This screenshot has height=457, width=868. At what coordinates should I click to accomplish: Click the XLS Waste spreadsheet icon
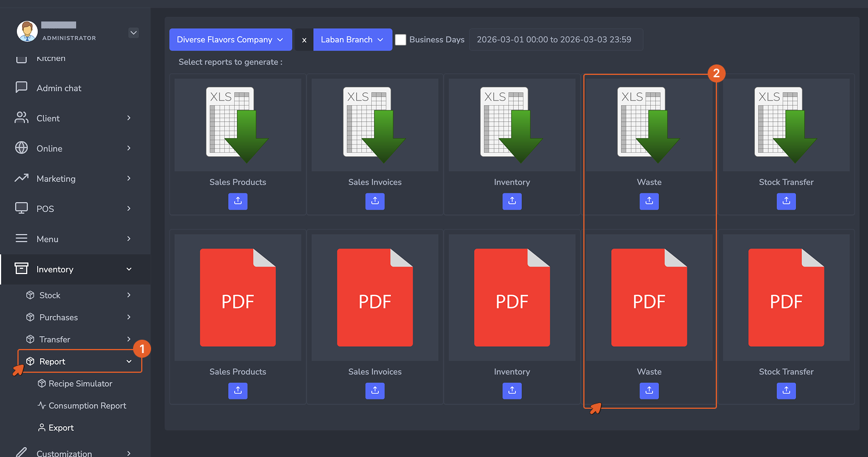(x=649, y=125)
